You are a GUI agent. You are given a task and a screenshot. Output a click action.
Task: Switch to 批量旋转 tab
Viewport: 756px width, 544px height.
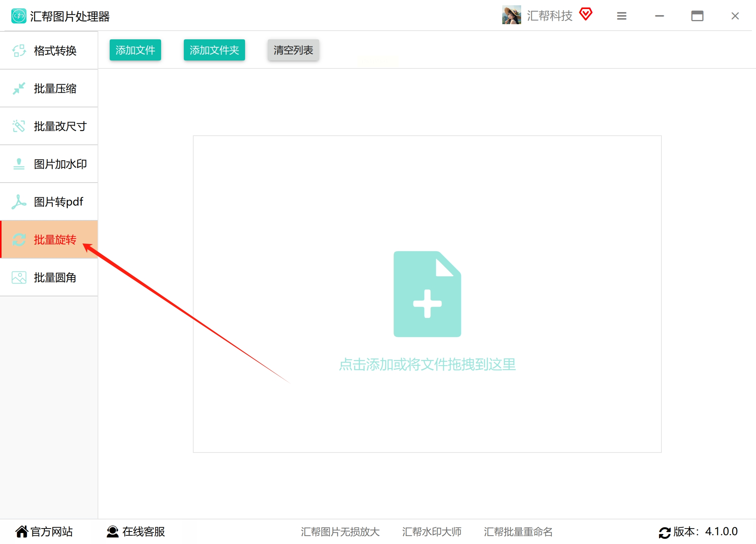point(55,240)
